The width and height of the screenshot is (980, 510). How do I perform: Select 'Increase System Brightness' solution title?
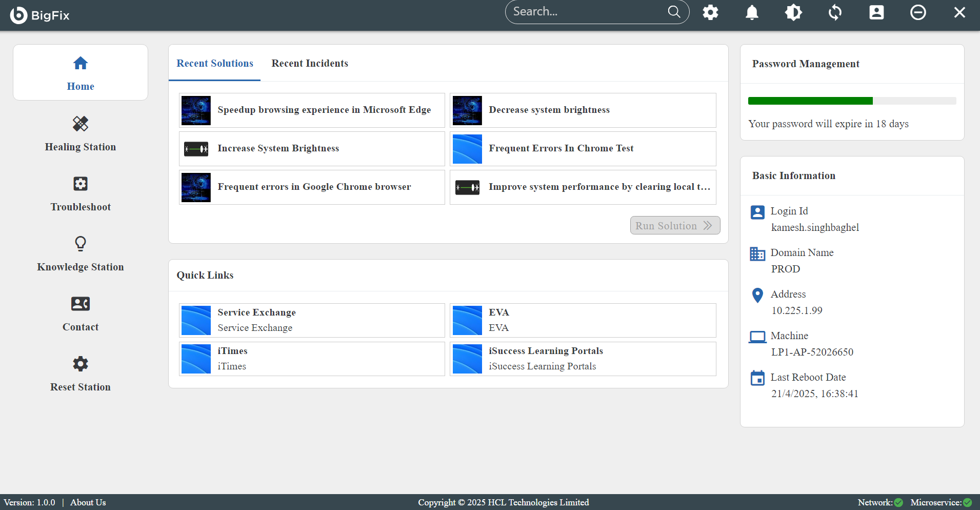278,148
